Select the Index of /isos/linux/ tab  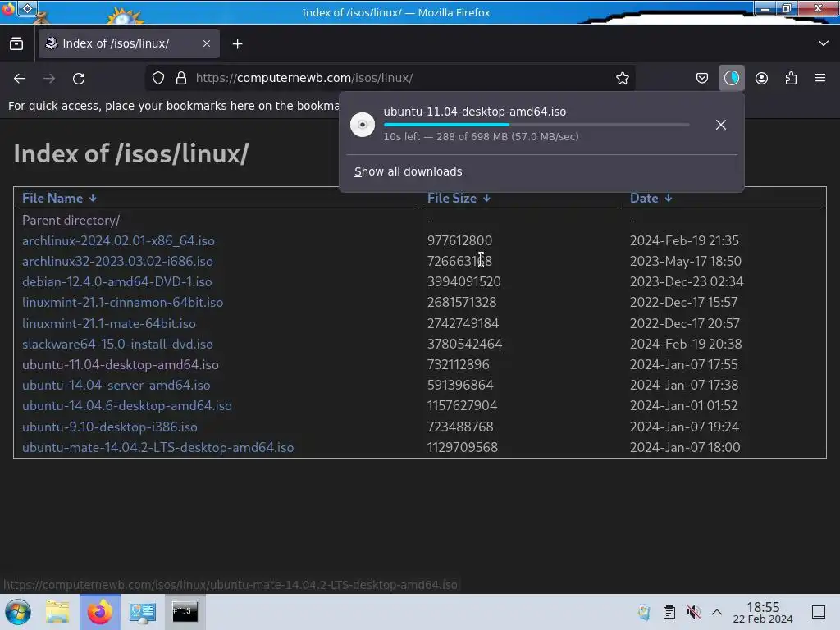click(129, 43)
